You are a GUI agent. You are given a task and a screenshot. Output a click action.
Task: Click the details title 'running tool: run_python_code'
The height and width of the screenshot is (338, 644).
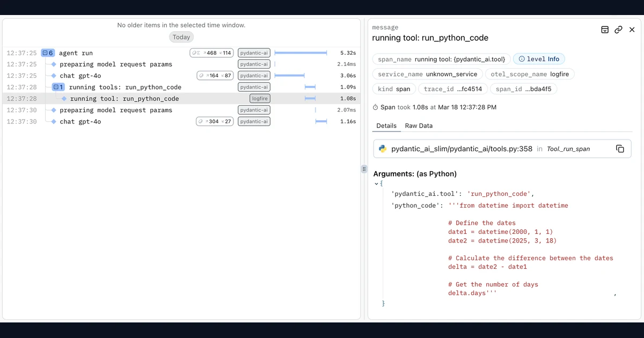pos(430,38)
